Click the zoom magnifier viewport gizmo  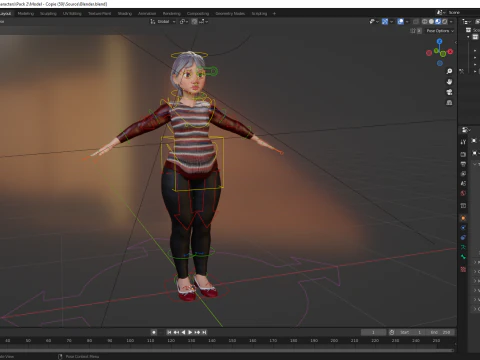pyautogui.click(x=449, y=71)
